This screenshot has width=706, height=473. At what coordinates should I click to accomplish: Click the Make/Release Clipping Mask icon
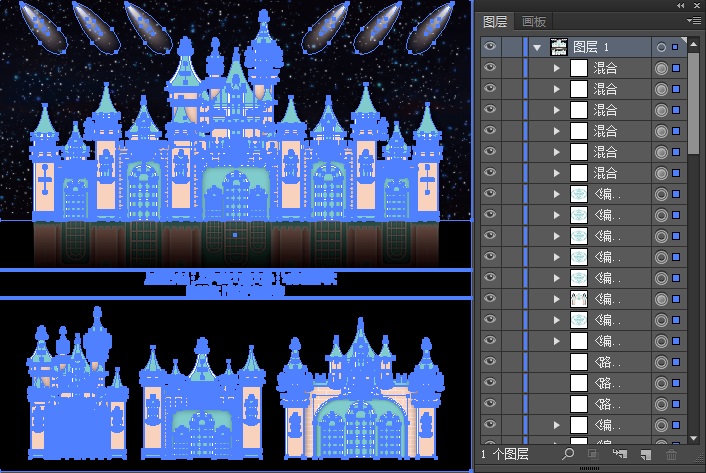pyautogui.click(x=593, y=454)
